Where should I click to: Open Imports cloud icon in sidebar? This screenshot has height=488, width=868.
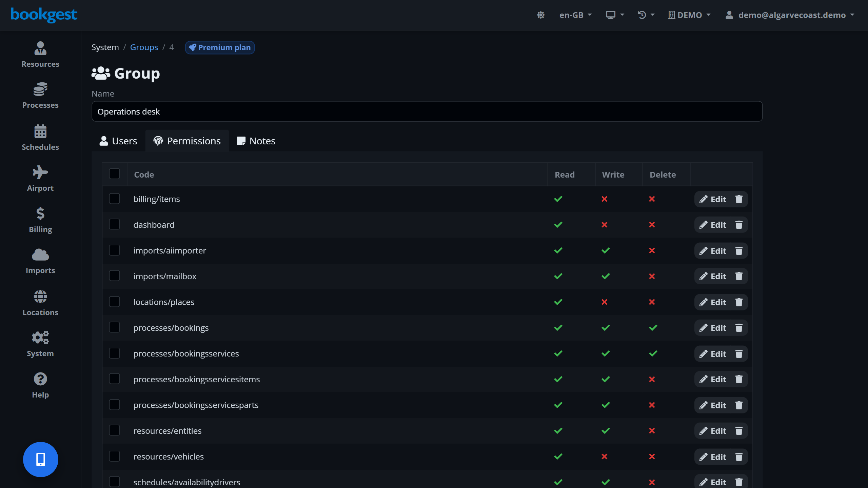coord(40,255)
